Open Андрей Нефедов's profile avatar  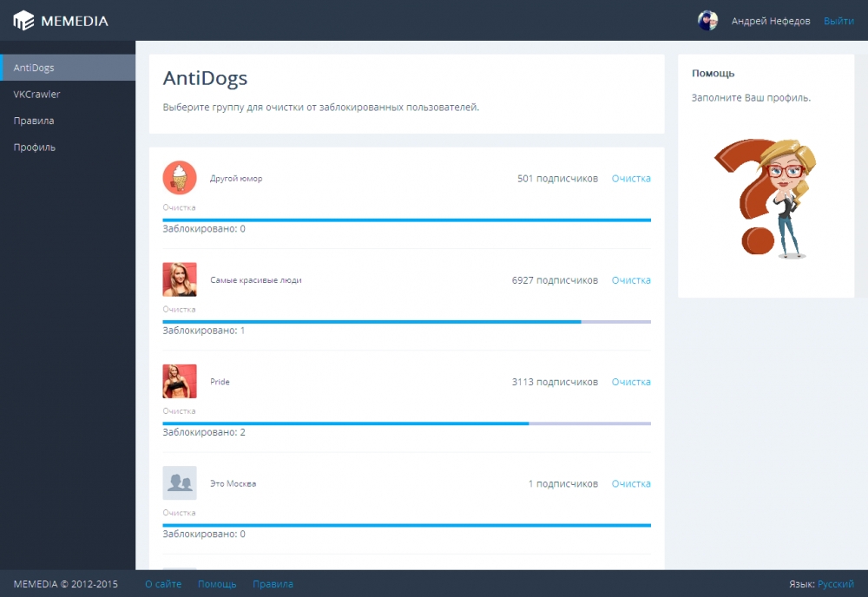click(707, 21)
